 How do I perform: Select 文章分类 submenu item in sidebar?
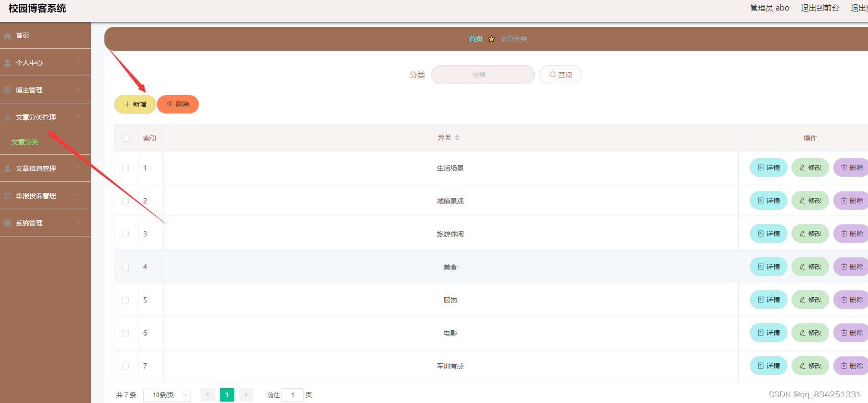(25, 142)
